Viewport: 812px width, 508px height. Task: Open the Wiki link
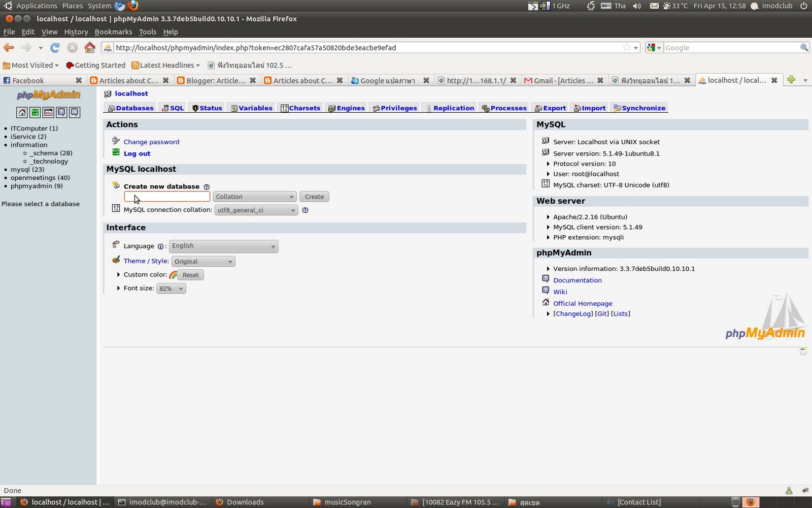pos(560,292)
